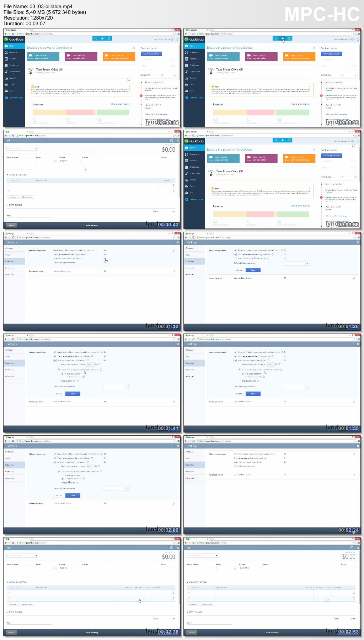Screen dimensions: 364x640
Task: Enable 'Markup with a default rate' in 00:01:41 frame
Action: (x=59, y=364)
